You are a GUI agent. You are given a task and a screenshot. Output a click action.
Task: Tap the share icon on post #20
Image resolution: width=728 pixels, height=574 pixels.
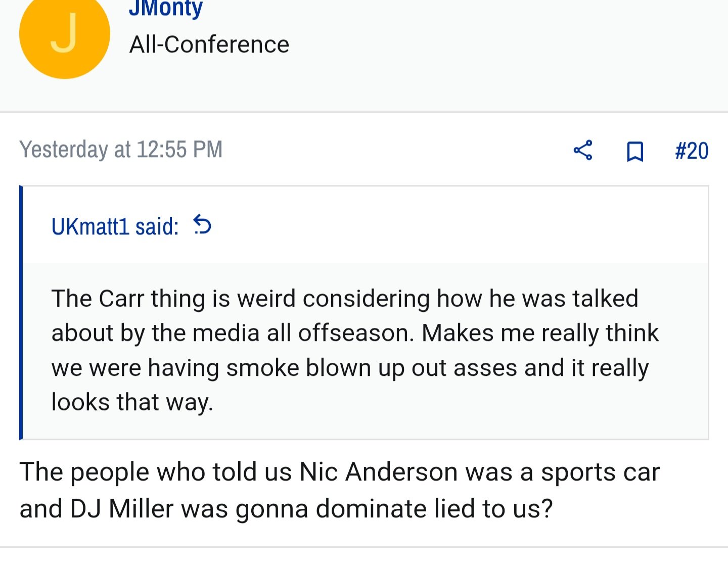(583, 151)
